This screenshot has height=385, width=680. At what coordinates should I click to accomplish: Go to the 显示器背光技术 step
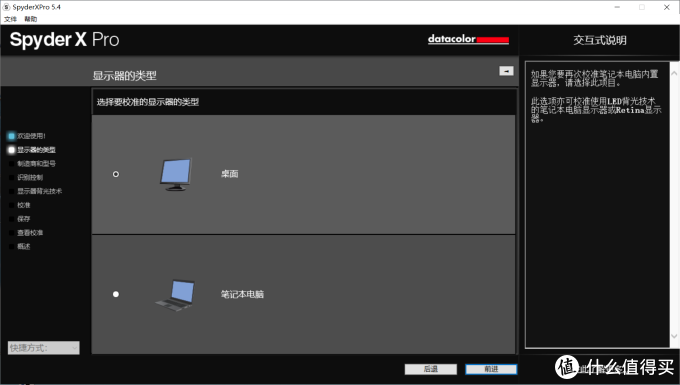tap(39, 191)
